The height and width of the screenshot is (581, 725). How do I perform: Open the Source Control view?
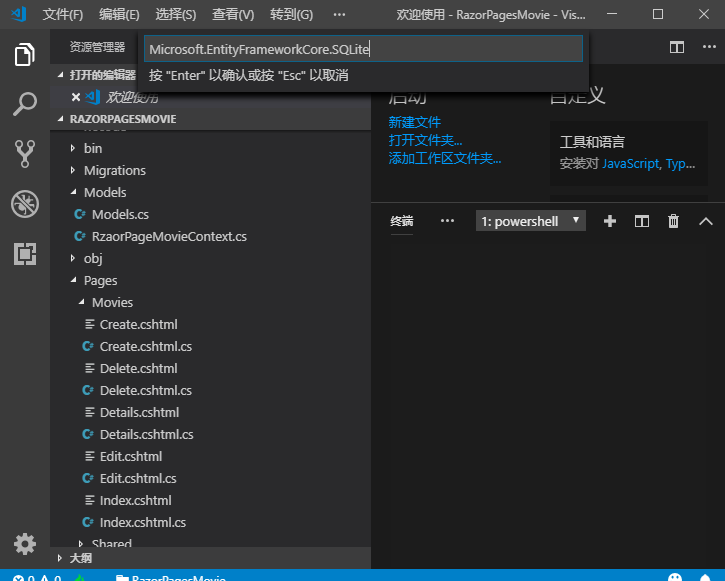[25, 154]
